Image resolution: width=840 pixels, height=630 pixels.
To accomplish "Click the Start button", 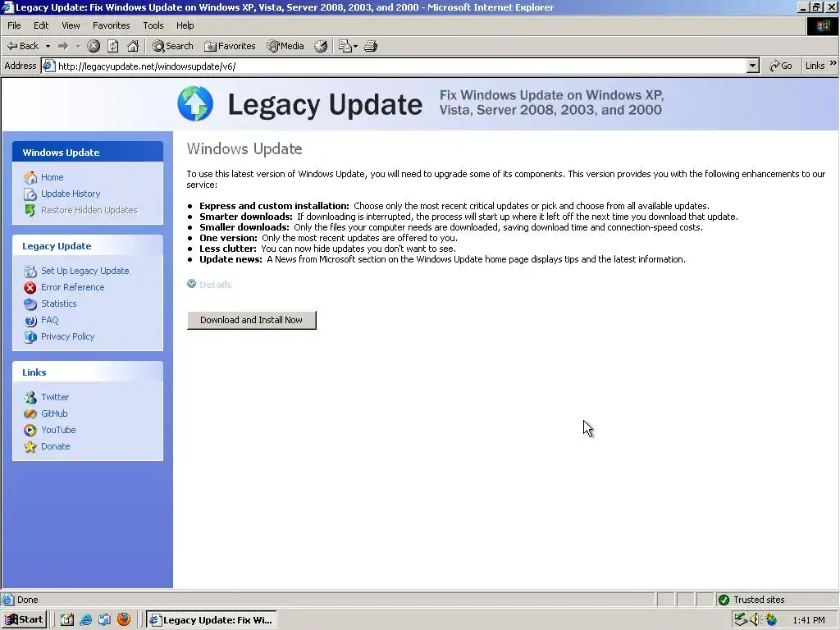I will coord(24,620).
